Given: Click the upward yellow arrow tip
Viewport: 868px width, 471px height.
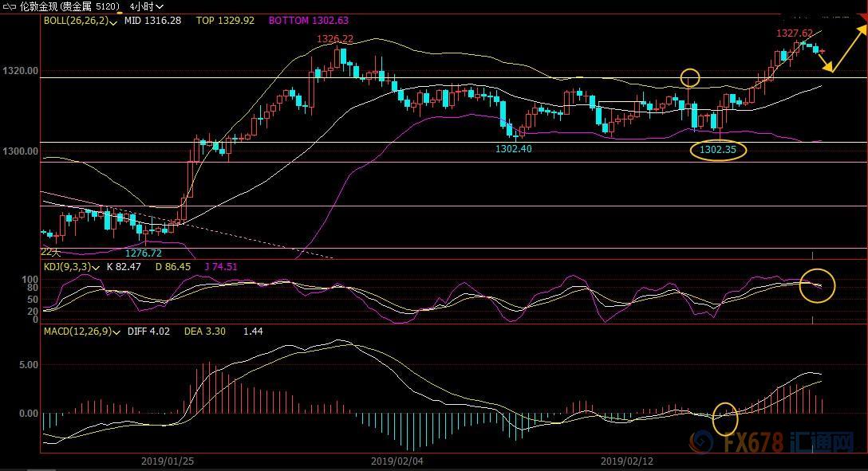Looking at the screenshot, I should (x=863, y=28).
